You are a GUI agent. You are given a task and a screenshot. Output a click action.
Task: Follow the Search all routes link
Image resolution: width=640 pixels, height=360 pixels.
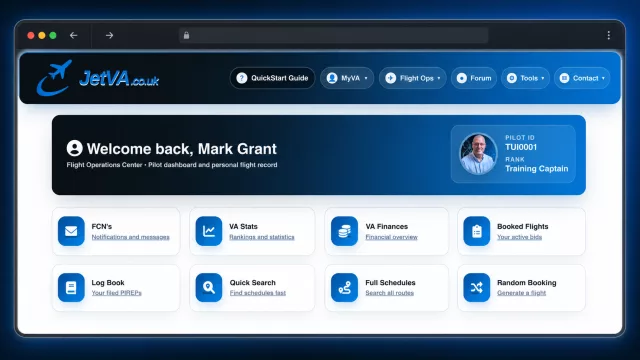point(389,293)
